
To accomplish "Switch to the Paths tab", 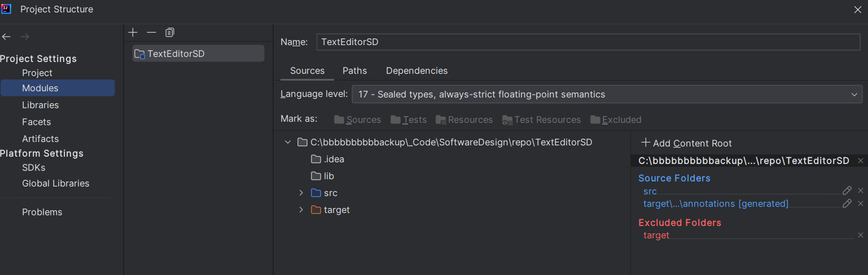I will (354, 70).
